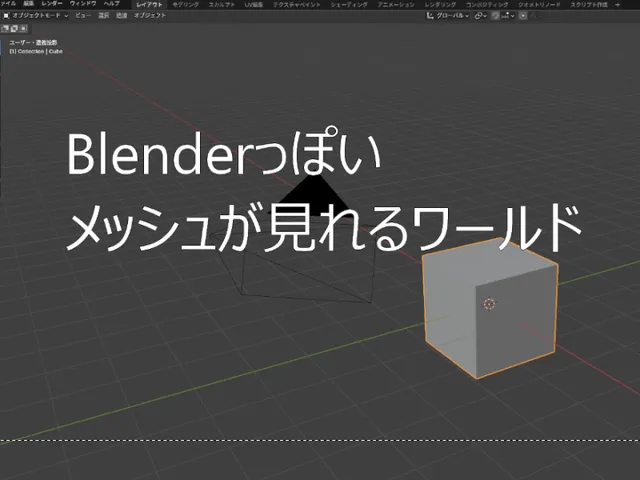The image size is (640, 480).
Task: Add a new workspace with plus icon
Action: 618,4
